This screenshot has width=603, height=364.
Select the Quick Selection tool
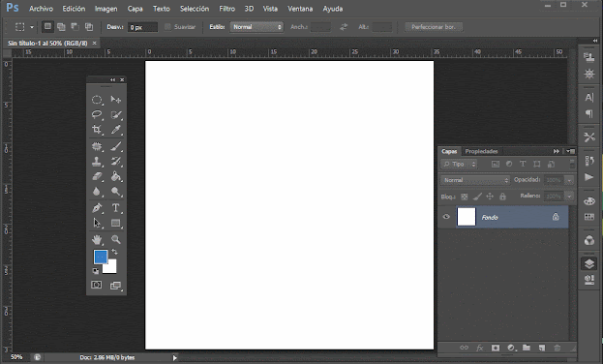coord(116,114)
